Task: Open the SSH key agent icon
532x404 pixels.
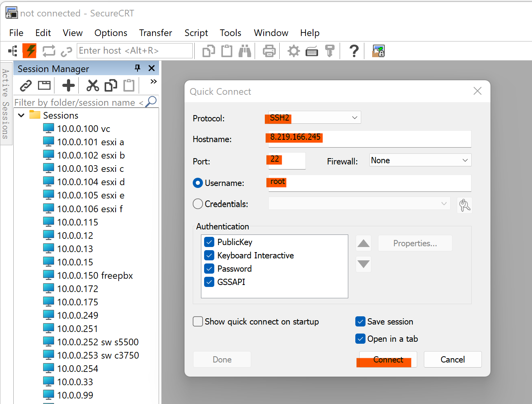Action: pos(330,50)
